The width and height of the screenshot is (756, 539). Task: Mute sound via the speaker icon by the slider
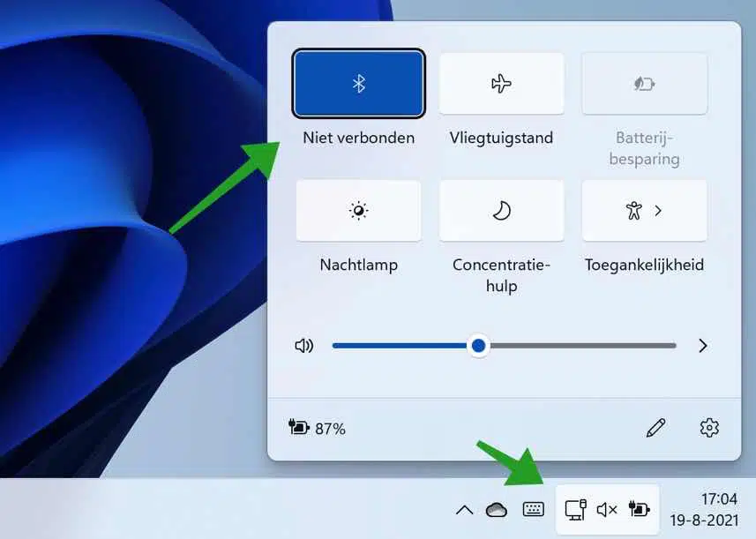coord(304,346)
